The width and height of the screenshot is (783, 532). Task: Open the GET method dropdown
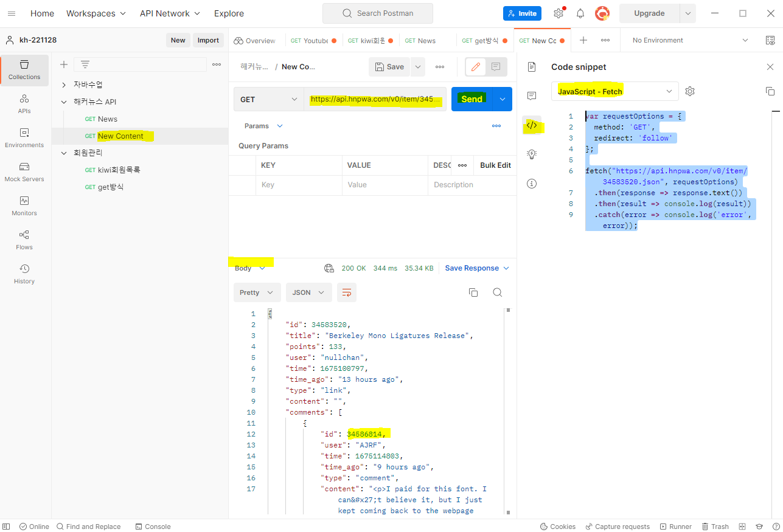tap(268, 99)
